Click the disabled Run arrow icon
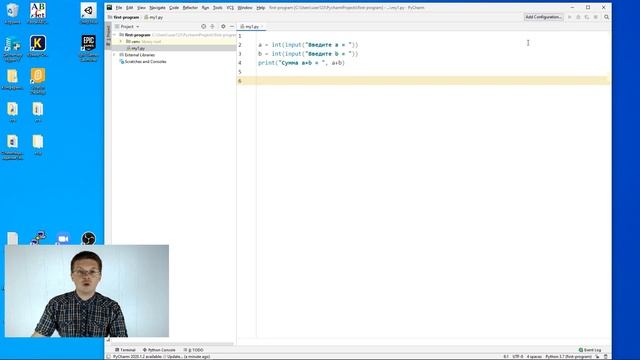The width and height of the screenshot is (640, 360). (570, 17)
